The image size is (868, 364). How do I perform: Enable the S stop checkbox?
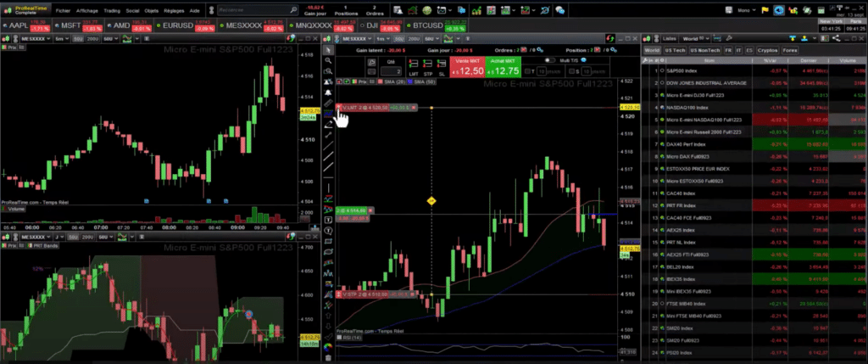click(570, 71)
